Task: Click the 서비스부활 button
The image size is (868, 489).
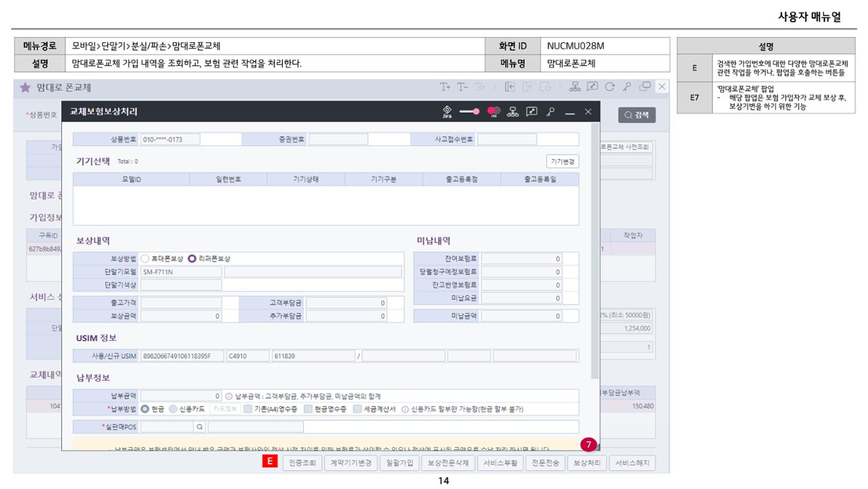Action: click(x=500, y=463)
